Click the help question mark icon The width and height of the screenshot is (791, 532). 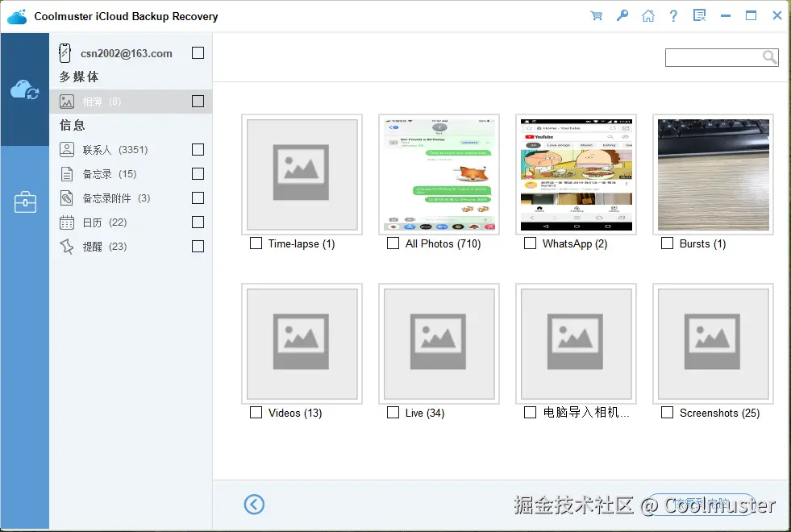pyautogui.click(x=673, y=15)
